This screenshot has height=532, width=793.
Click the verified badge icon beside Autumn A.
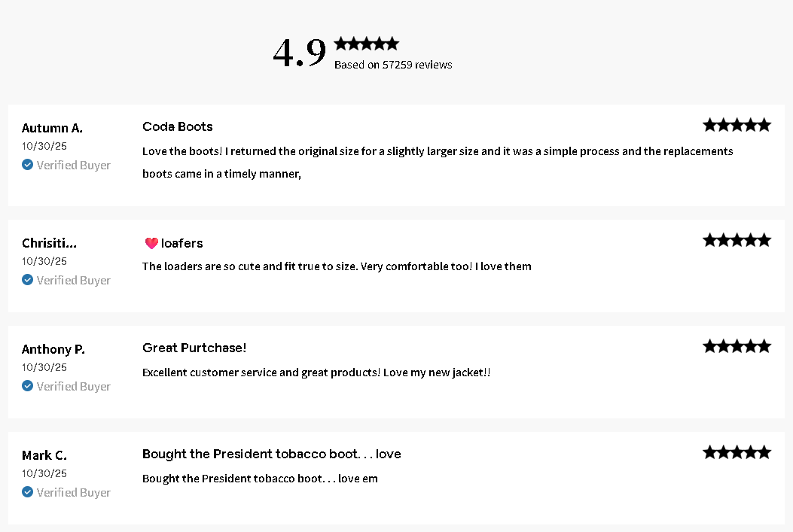click(x=28, y=165)
